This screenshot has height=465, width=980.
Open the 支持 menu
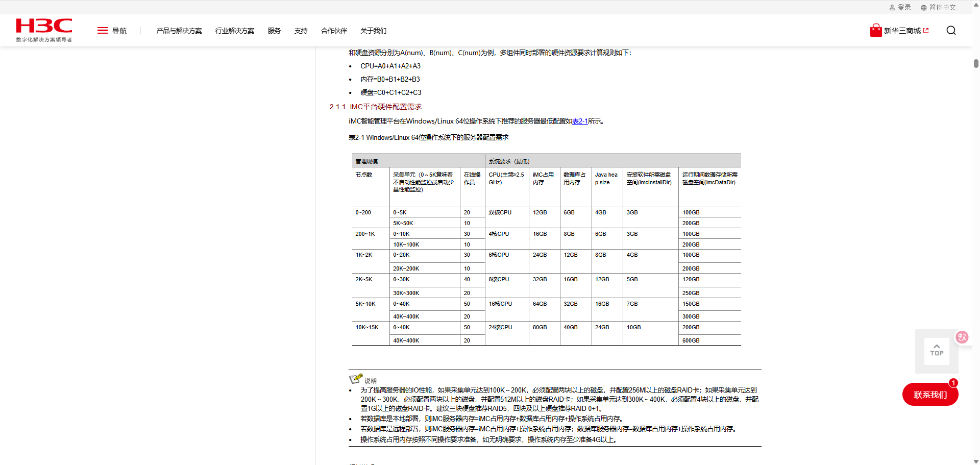(x=301, y=31)
